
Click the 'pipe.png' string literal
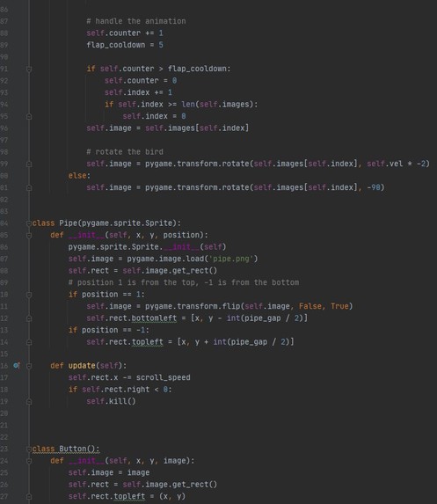tap(231, 259)
